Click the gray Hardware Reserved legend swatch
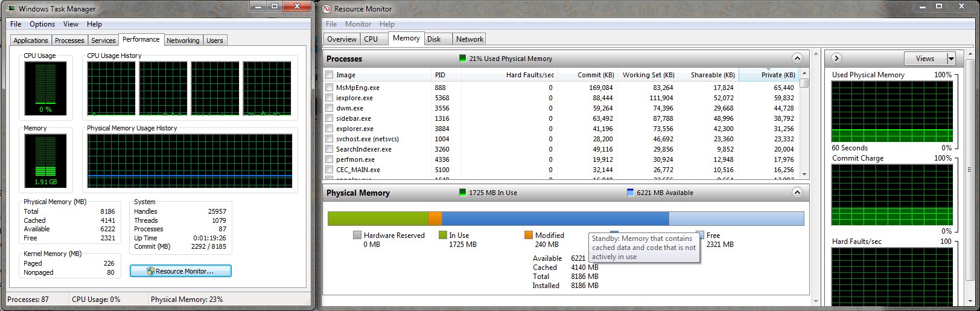The height and width of the screenshot is (311, 980). tap(357, 235)
